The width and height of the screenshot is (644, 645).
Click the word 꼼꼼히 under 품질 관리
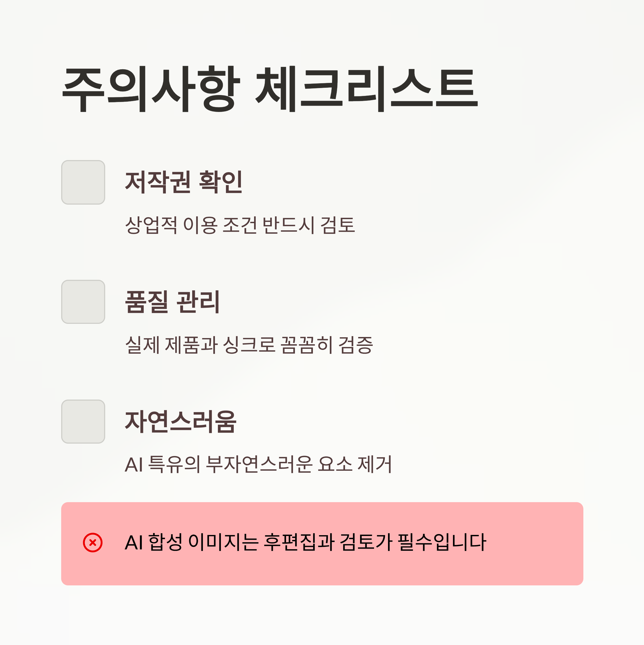306,345
